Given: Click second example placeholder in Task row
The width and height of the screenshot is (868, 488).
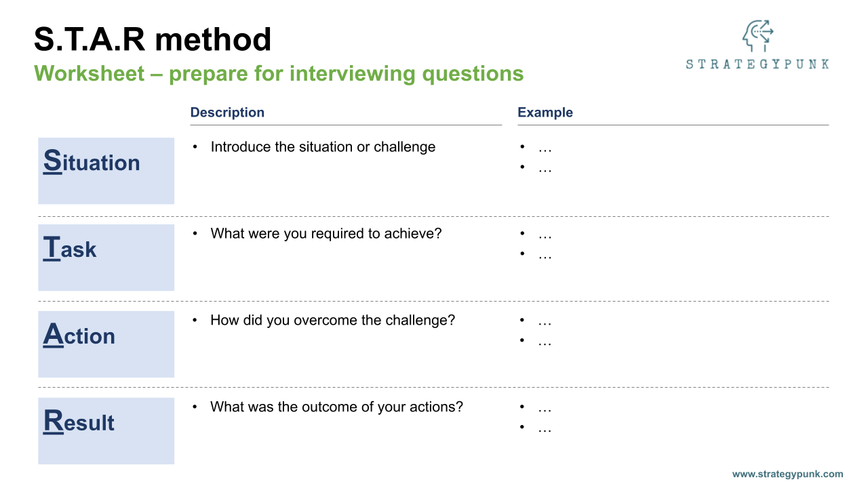Looking at the screenshot, I should pyautogui.click(x=545, y=255).
